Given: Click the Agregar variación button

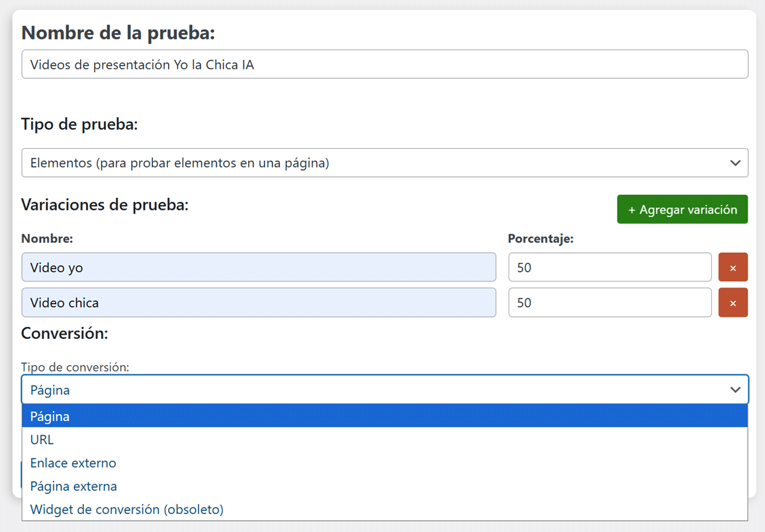Looking at the screenshot, I should click(682, 210).
